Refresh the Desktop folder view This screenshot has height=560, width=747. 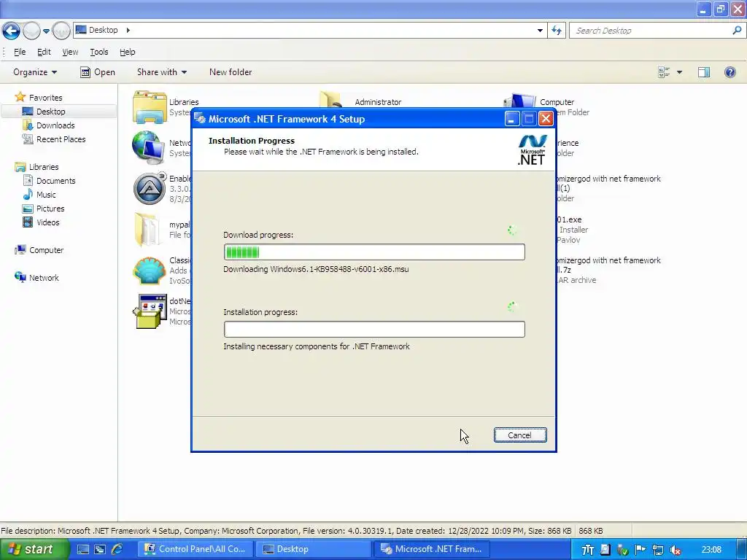(x=557, y=31)
